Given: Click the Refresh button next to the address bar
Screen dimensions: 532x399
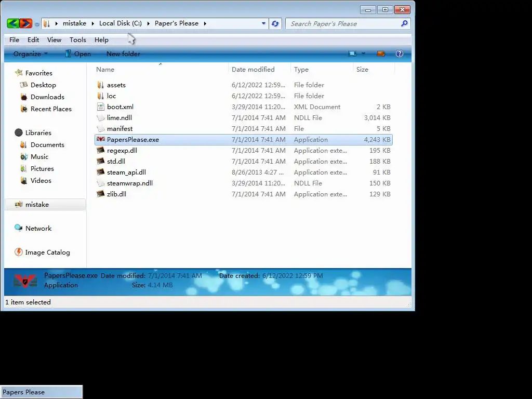Looking at the screenshot, I should [x=275, y=23].
